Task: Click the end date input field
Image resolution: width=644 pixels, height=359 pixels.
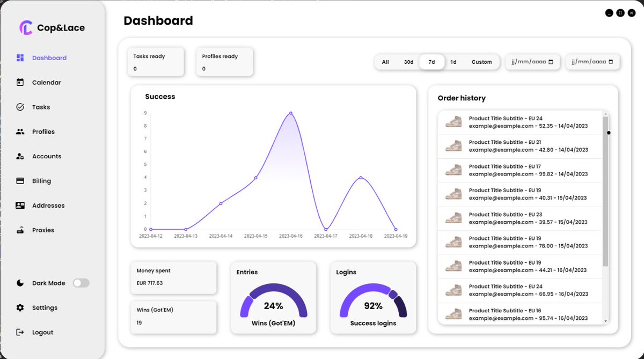Action: click(592, 62)
